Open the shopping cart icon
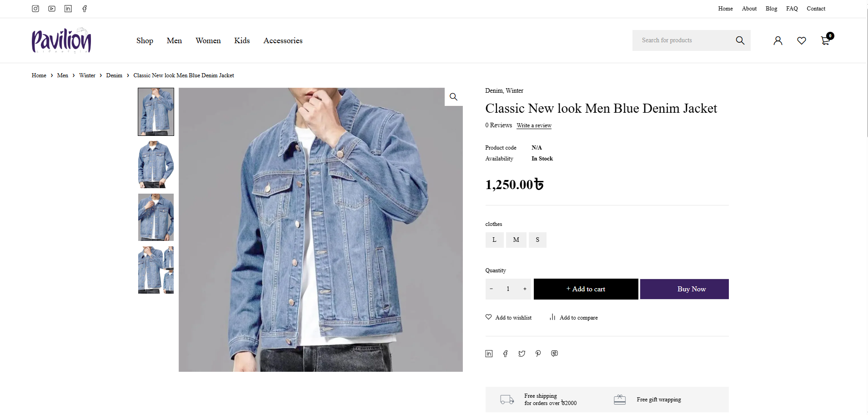Image resolution: width=868 pixels, height=415 pixels. 826,40
